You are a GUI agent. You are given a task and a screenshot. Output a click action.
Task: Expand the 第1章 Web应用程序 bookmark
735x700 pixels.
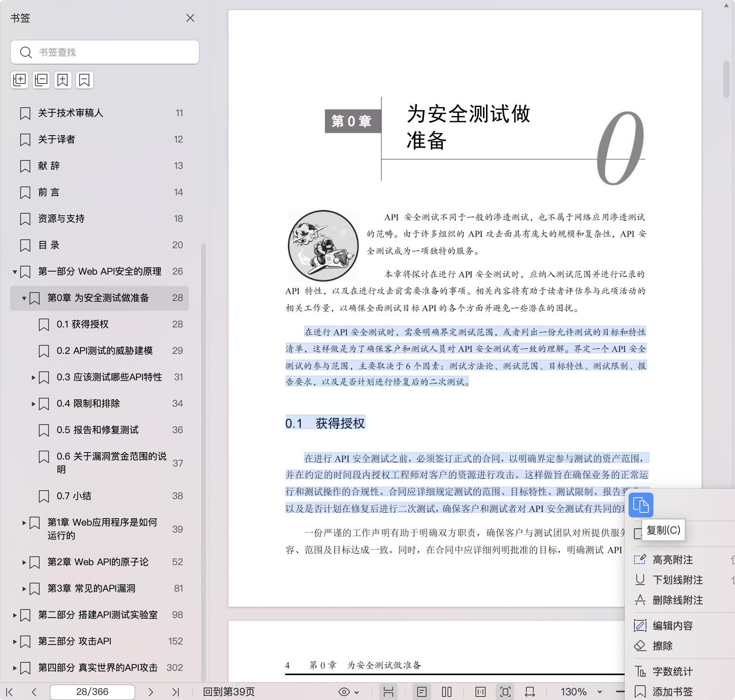coord(24,523)
